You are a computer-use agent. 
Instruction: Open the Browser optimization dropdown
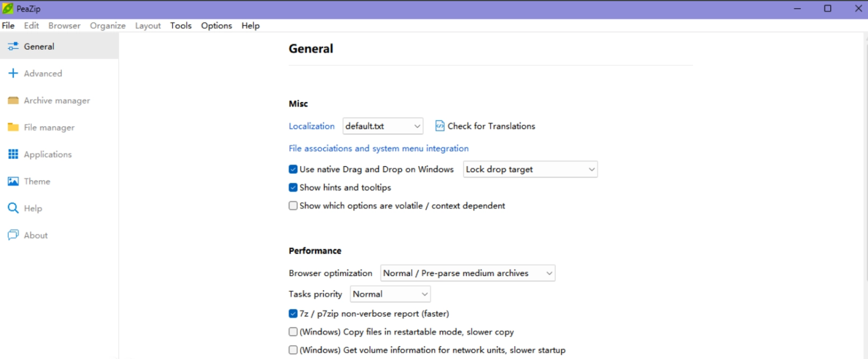click(x=468, y=273)
